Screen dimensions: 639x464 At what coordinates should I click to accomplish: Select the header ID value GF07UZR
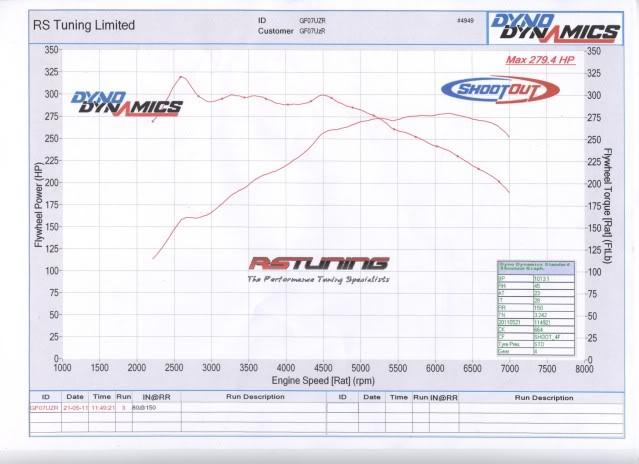(312, 20)
